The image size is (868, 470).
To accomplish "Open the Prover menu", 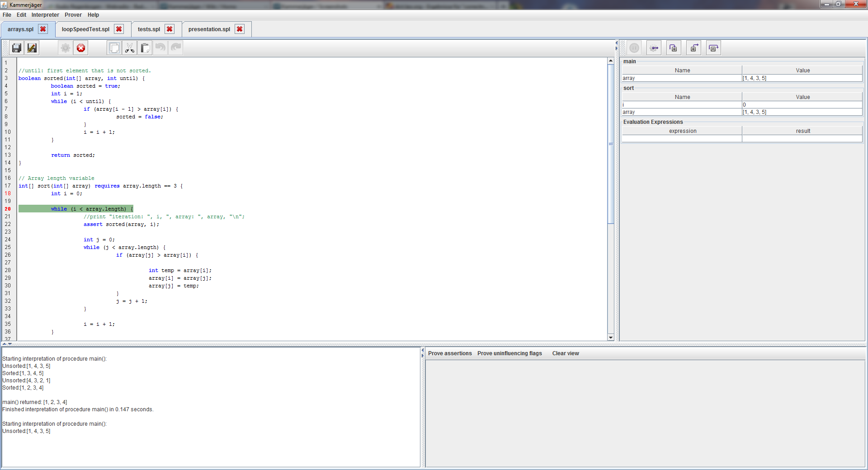I will [73, 15].
